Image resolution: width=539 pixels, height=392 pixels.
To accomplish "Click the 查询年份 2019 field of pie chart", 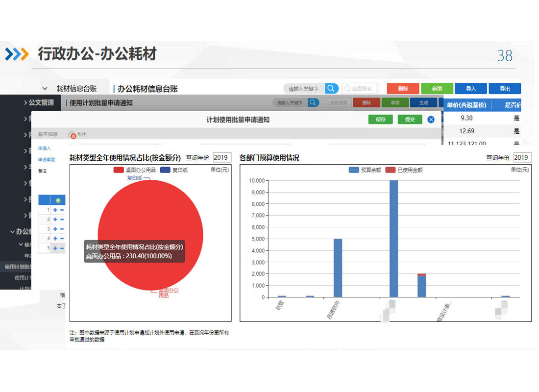I will pos(221,157).
